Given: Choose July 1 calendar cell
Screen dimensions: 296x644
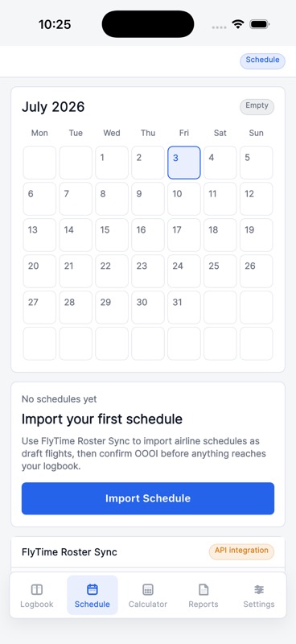Looking at the screenshot, I should point(112,163).
